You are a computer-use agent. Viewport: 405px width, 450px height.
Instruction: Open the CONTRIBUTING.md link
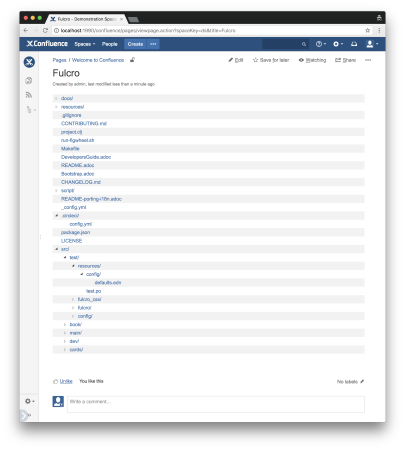(x=84, y=123)
